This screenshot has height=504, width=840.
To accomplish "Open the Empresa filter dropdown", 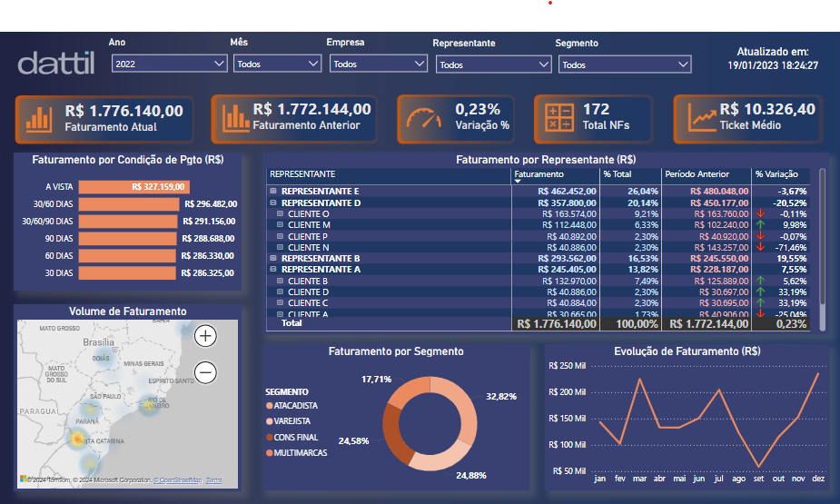I will 378,64.
